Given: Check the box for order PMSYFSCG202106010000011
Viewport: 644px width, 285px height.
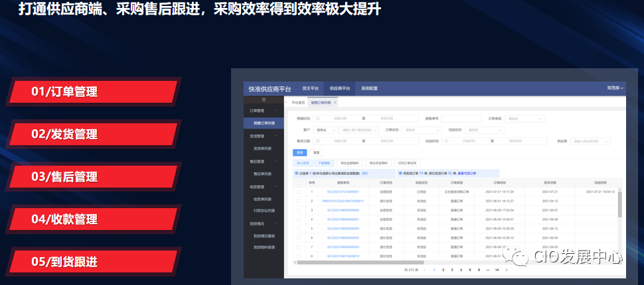Looking at the screenshot, I should pyautogui.click(x=299, y=201).
